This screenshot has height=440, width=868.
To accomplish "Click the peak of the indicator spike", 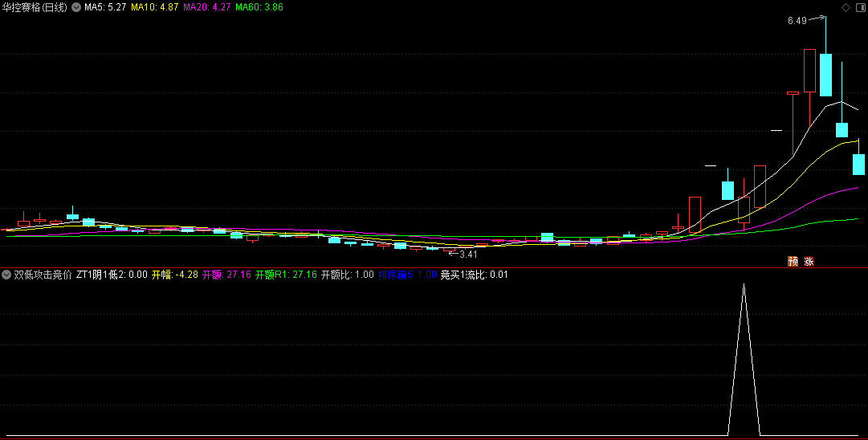I will point(744,285).
